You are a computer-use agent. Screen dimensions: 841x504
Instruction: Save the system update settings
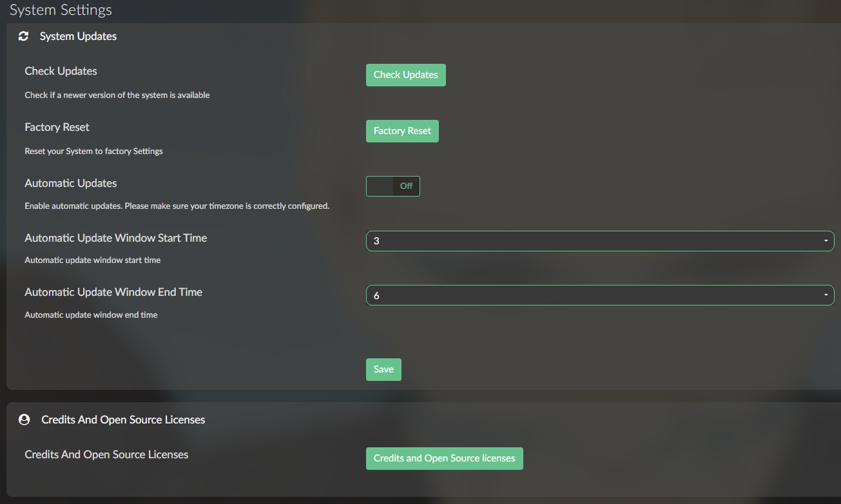[x=383, y=369]
